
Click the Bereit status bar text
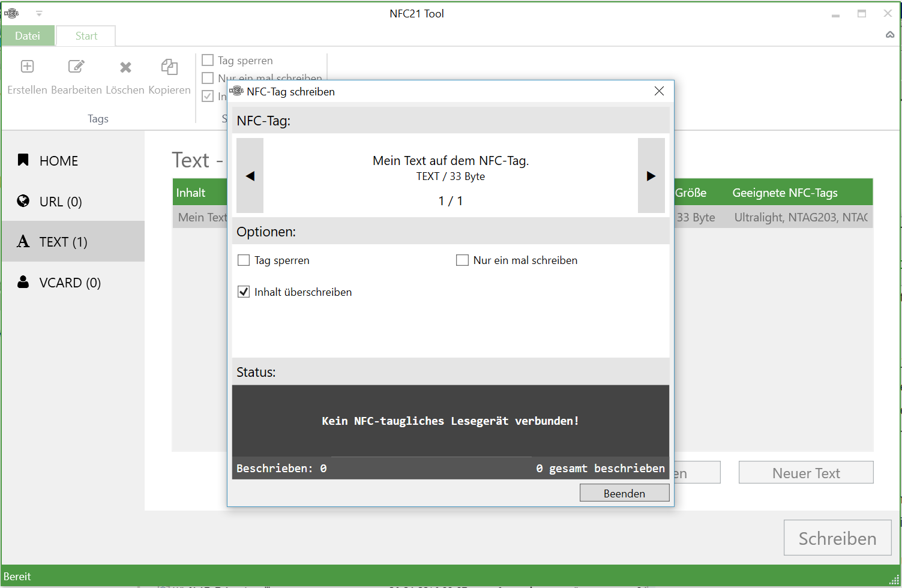[x=17, y=577]
